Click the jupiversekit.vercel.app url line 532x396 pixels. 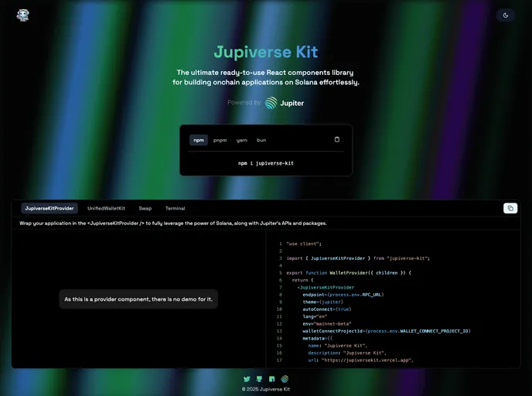[360, 360]
